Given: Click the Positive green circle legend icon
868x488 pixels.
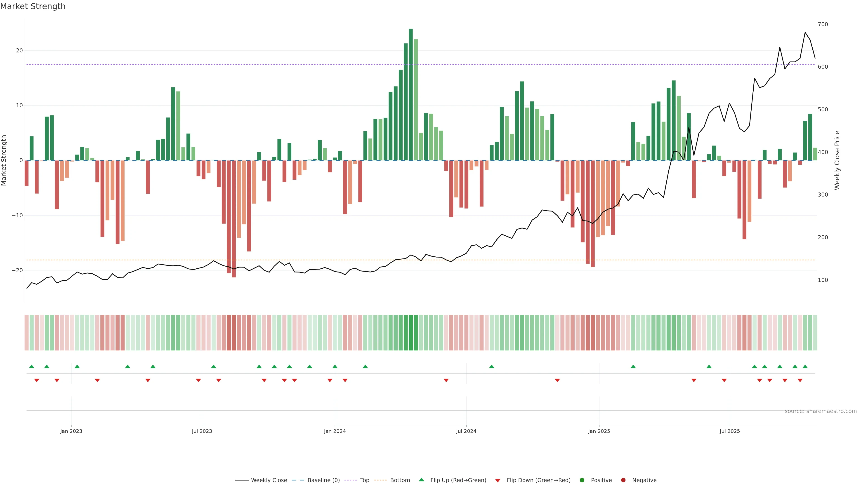Looking at the screenshot, I should (x=582, y=480).
